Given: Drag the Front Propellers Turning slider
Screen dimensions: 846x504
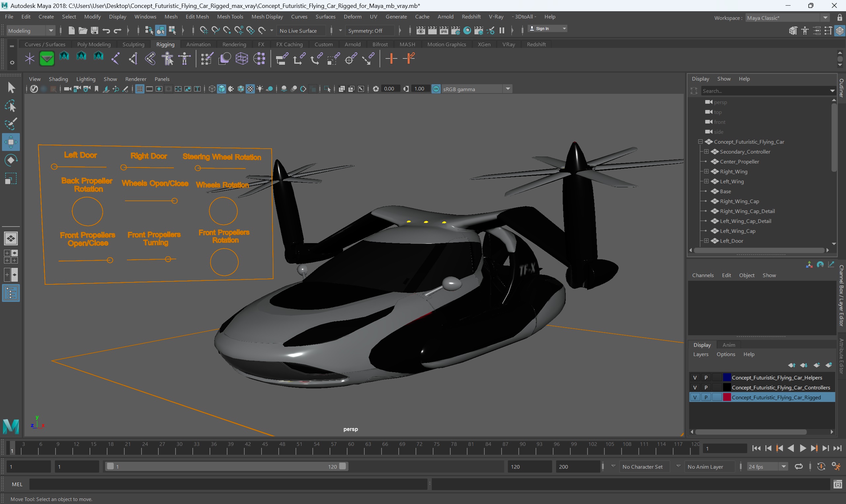Looking at the screenshot, I should point(169,259).
